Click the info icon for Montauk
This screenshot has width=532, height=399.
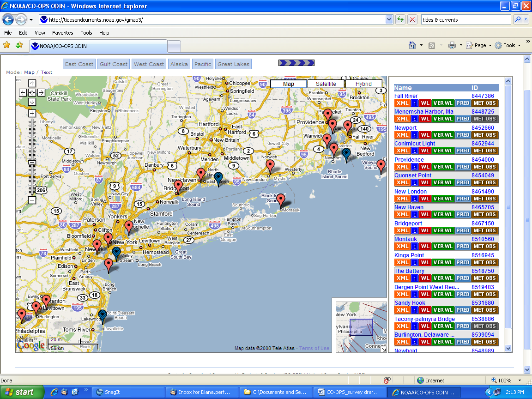pos(414,246)
